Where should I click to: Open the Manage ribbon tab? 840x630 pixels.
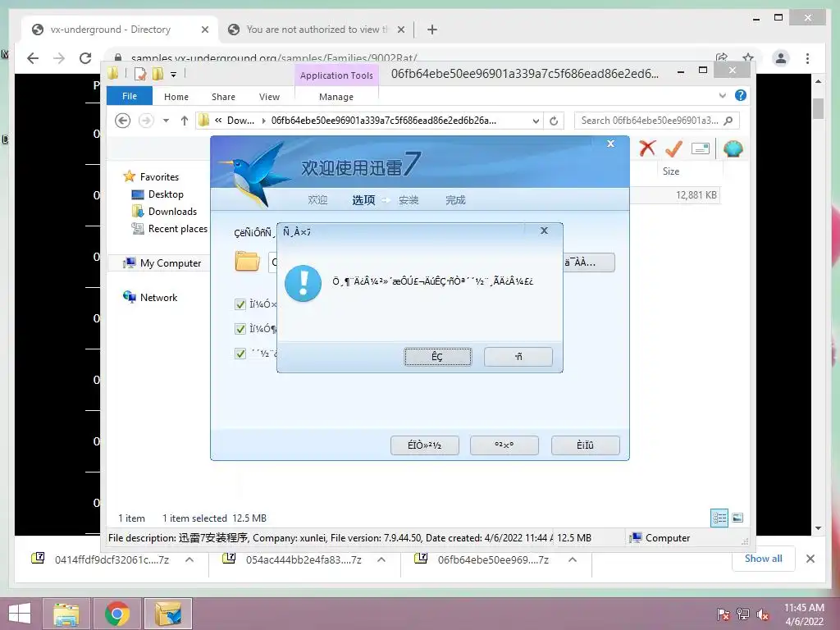tap(336, 97)
